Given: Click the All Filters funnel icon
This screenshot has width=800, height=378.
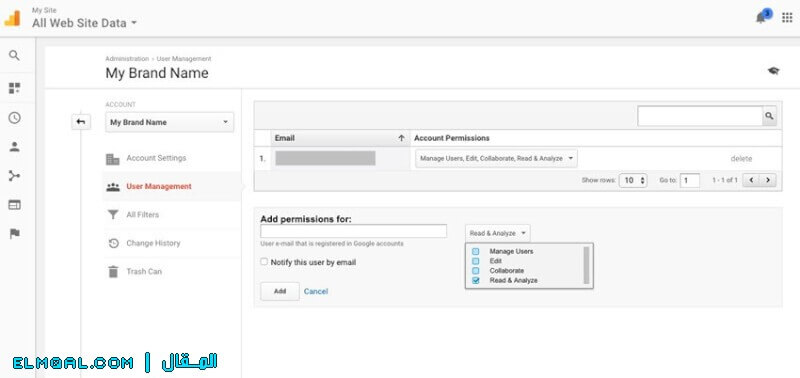Looking at the screenshot, I should pos(113,215).
